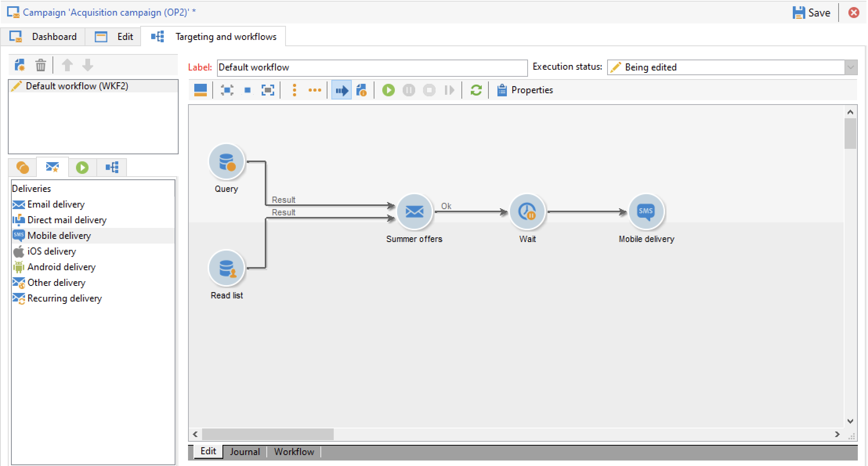The image size is (868, 466).
Task: Open the Journal tab below canvas
Action: [245, 452]
